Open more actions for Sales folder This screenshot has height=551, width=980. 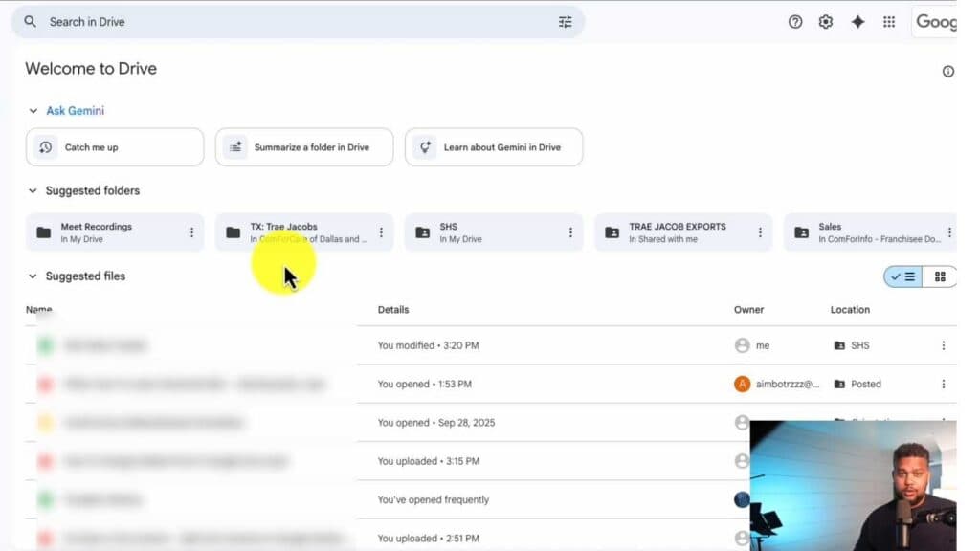pyautogui.click(x=949, y=232)
